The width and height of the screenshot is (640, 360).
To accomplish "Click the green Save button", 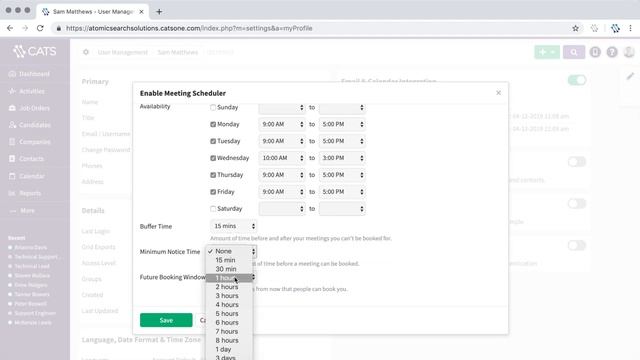I will [166, 320].
